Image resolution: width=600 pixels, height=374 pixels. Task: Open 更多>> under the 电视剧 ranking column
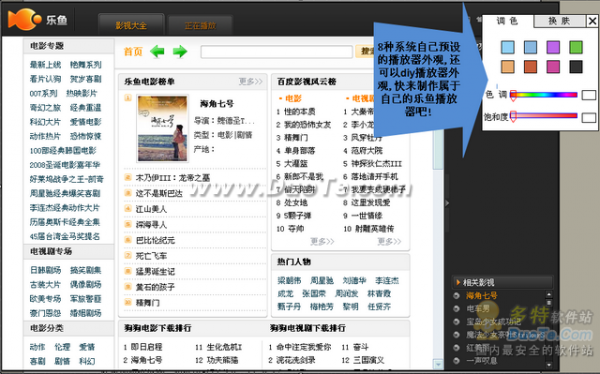point(389,241)
